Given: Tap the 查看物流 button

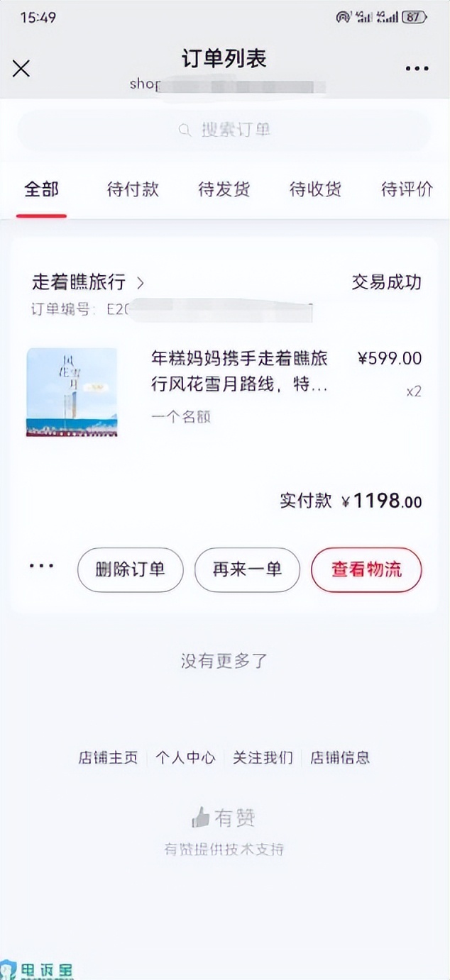Looking at the screenshot, I should pos(366,569).
